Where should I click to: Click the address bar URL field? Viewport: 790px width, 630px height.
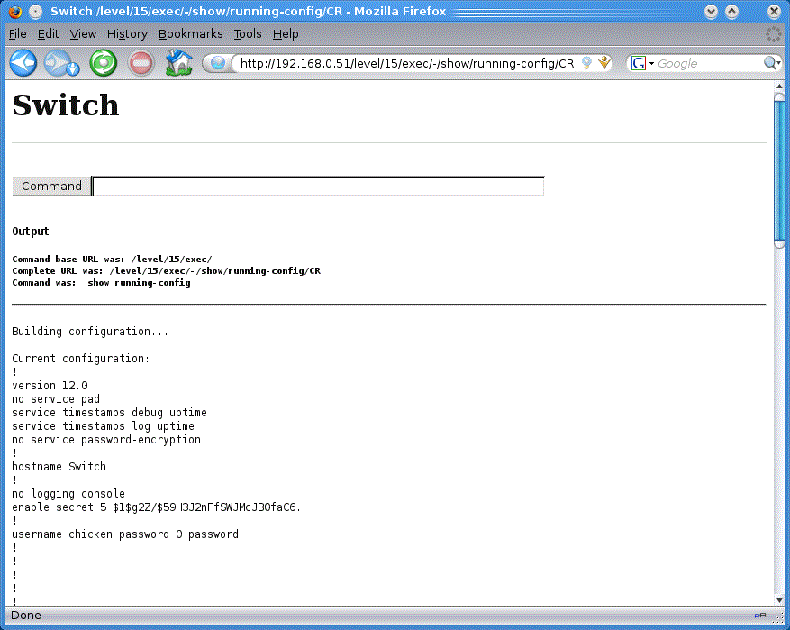[406, 64]
